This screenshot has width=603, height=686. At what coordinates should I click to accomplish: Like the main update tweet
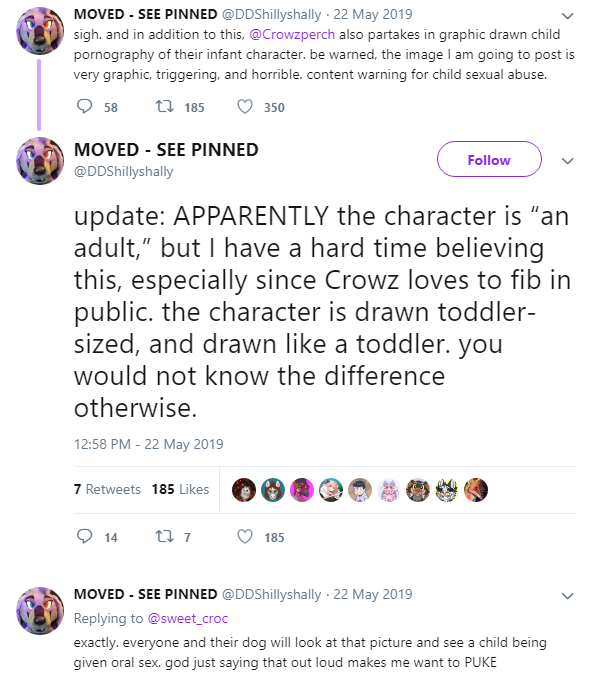coord(245,537)
